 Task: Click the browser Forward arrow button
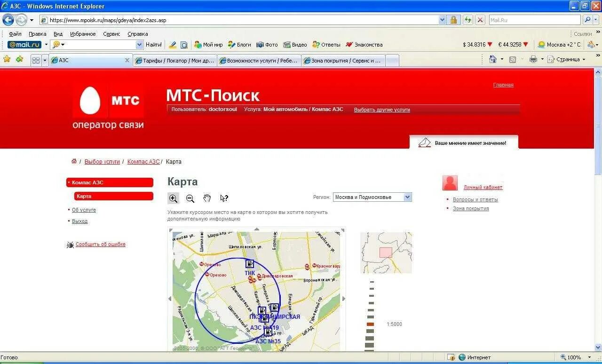22,20
